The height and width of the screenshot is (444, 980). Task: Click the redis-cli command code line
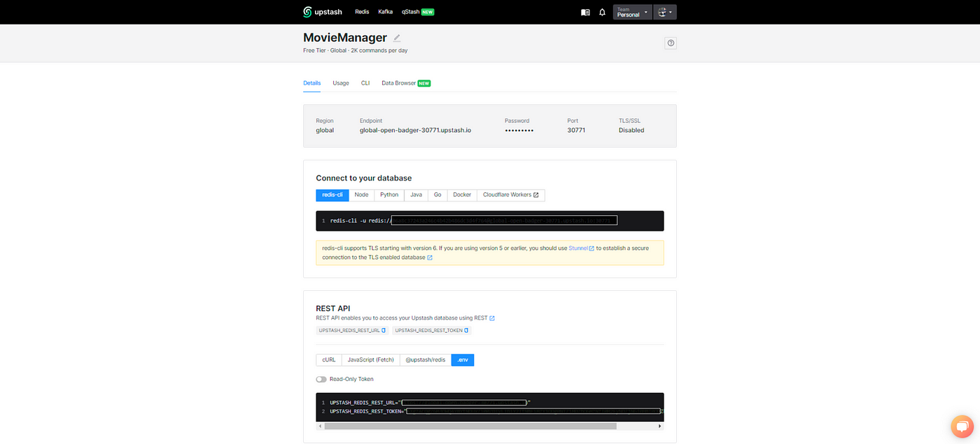coord(490,221)
